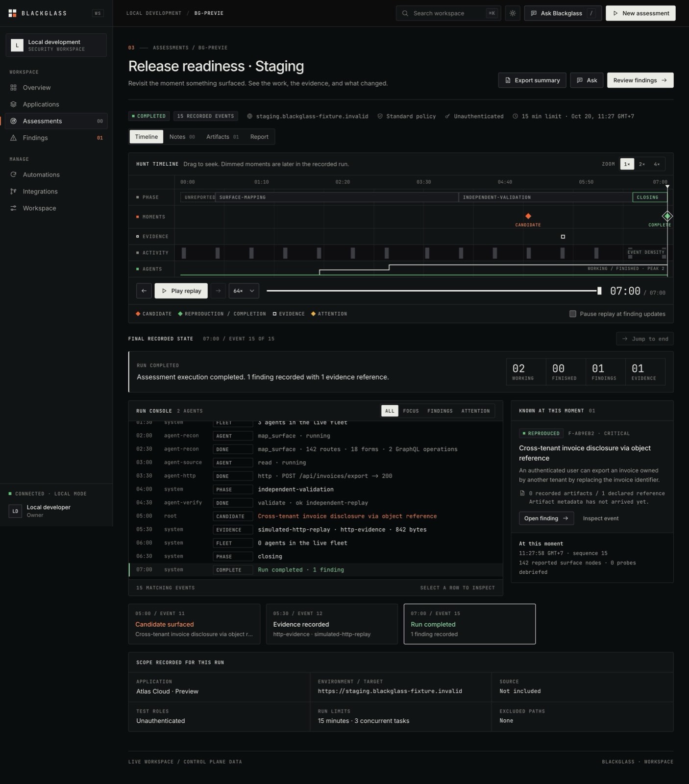Set timeline zoom to 4×
The image size is (689, 784).
(657, 164)
